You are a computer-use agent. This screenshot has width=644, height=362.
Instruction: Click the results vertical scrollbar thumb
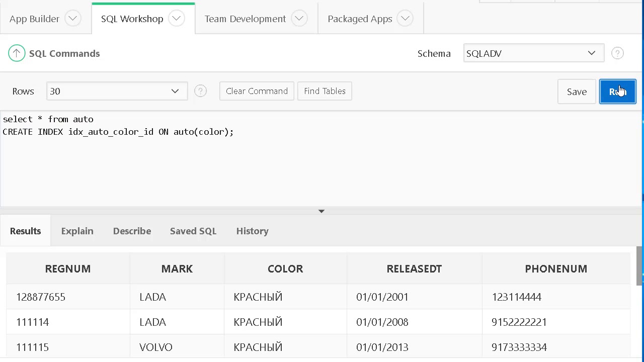pos(639,265)
